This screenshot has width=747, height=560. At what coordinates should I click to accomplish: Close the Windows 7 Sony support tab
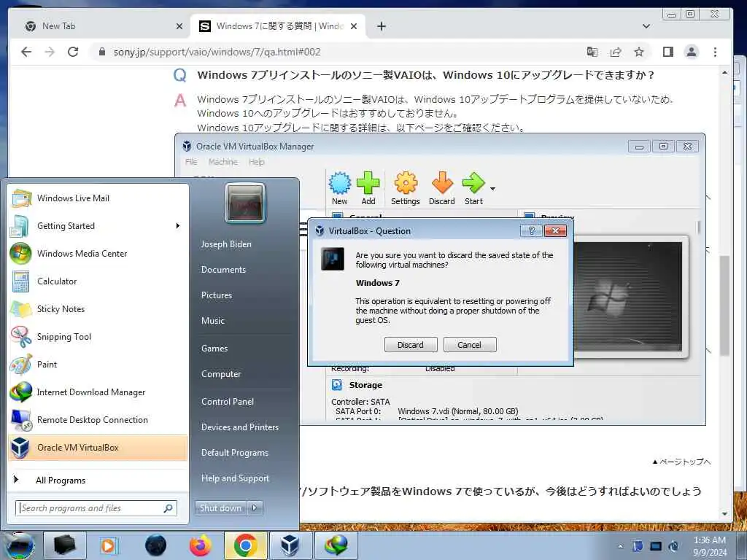354,26
